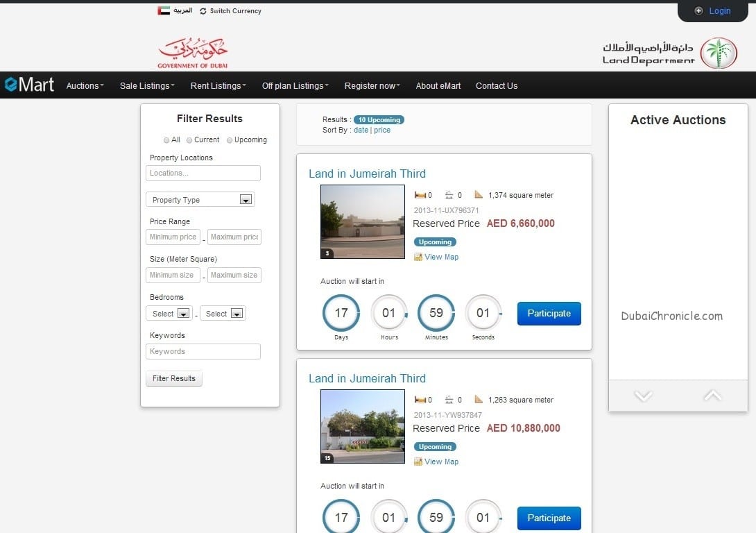Click the bathroom icon in the 1,263 square meter listing
756x533 pixels.
[449, 399]
